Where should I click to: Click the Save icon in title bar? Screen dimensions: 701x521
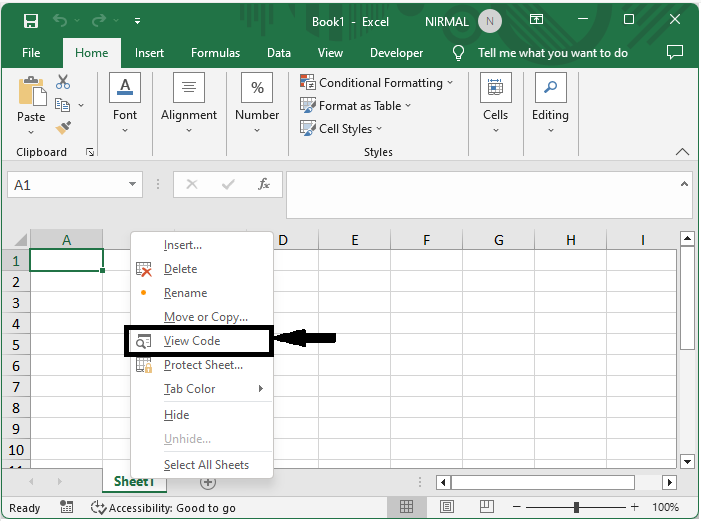pos(31,21)
